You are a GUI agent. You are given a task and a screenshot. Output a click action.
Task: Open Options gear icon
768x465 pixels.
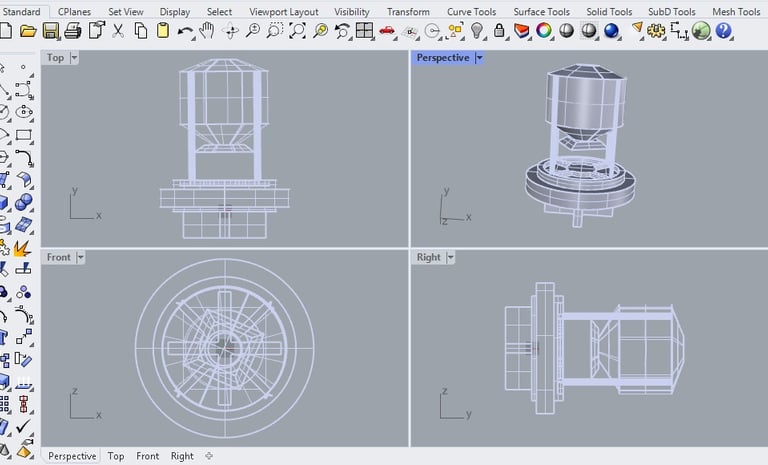656,31
